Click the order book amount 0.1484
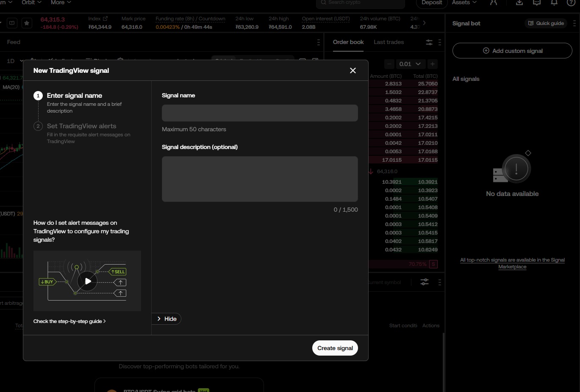The width and height of the screenshot is (580, 392). (393, 199)
